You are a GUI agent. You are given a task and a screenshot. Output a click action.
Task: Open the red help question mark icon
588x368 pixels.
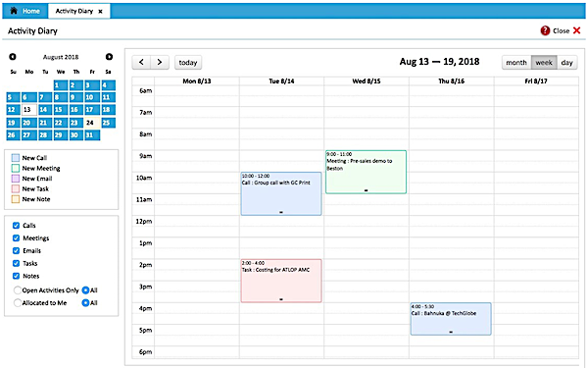545,30
